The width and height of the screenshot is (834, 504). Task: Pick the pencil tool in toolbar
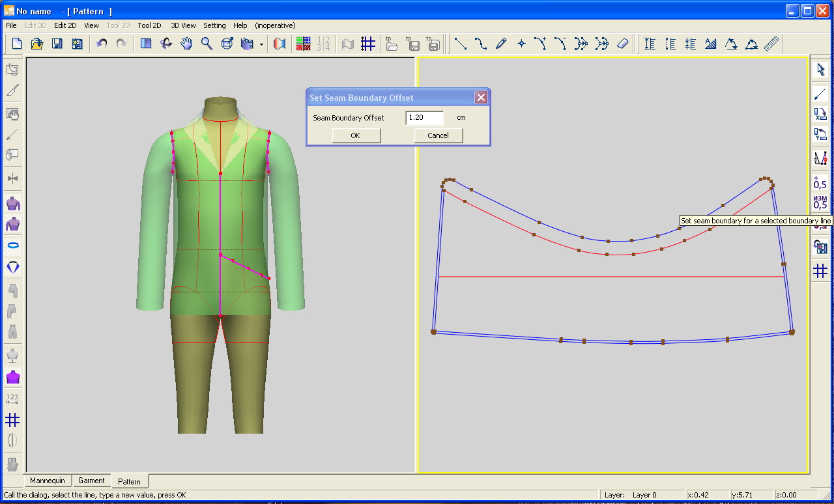(x=500, y=44)
